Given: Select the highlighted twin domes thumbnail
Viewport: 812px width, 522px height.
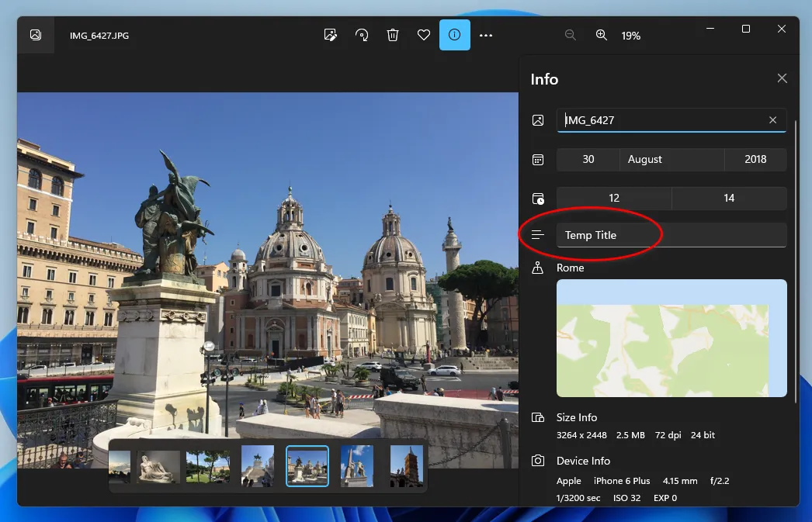Looking at the screenshot, I should pyautogui.click(x=307, y=466).
